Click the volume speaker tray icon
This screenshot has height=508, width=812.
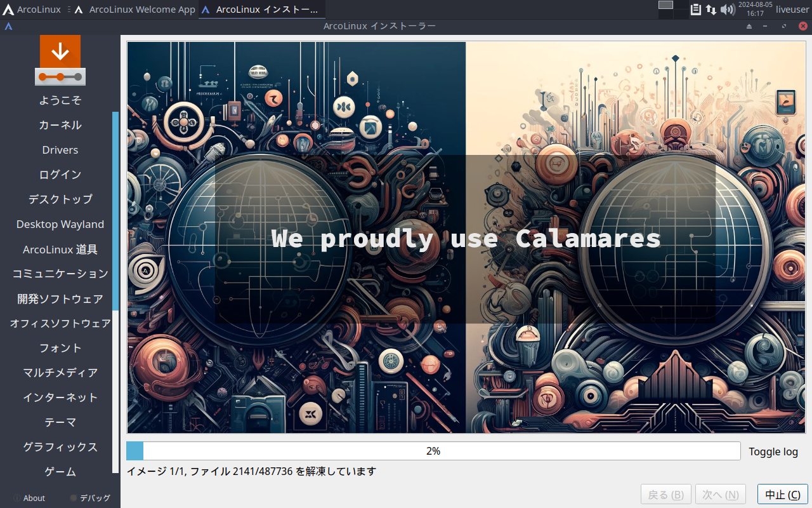click(728, 10)
